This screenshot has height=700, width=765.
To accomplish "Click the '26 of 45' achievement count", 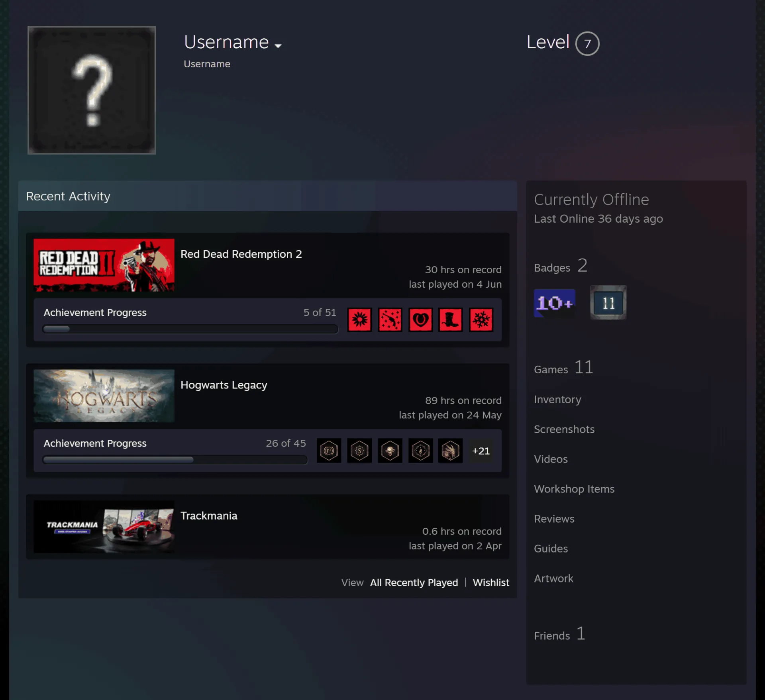I will (x=286, y=443).
